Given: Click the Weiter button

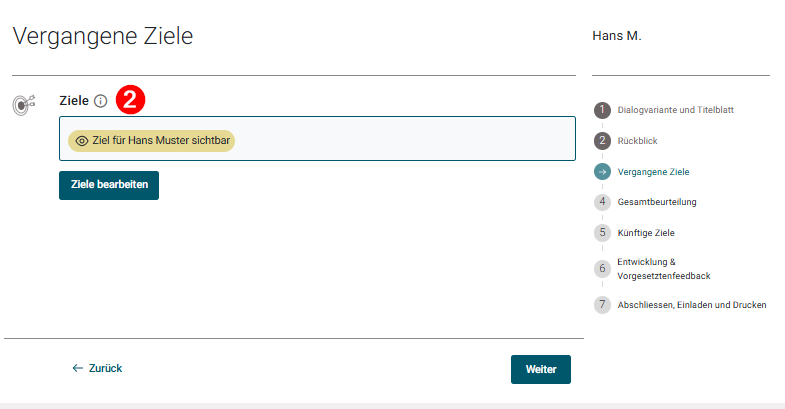Looking at the screenshot, I should (540, 369).
